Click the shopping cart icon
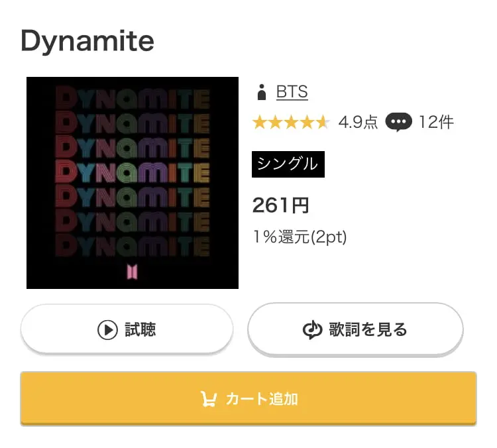The width and height of the screenshot is (497, 448). [x=209, y=399]
